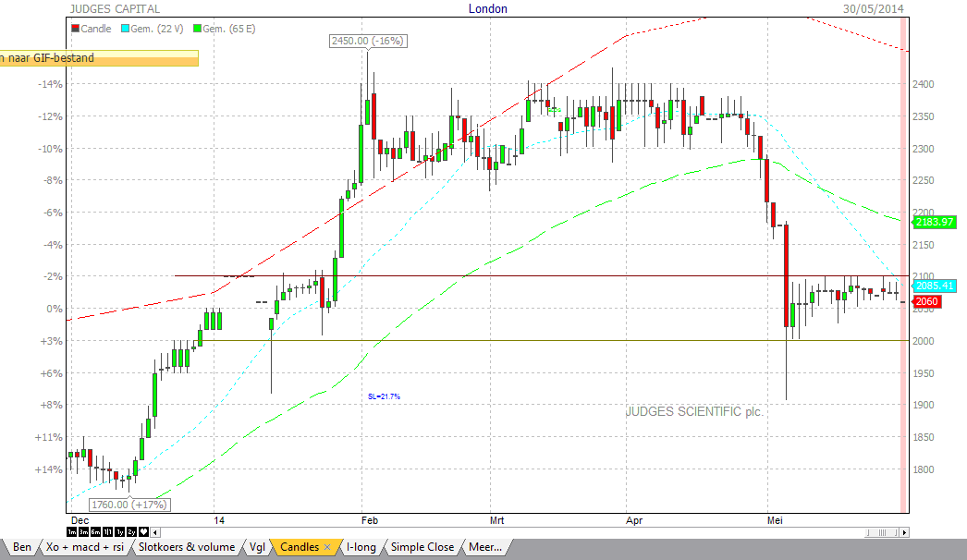The height and width of the screenshot is (560, 967).
Task: Select the 1|1 range button
Action: pyautogui.click(x=108, y=531)
